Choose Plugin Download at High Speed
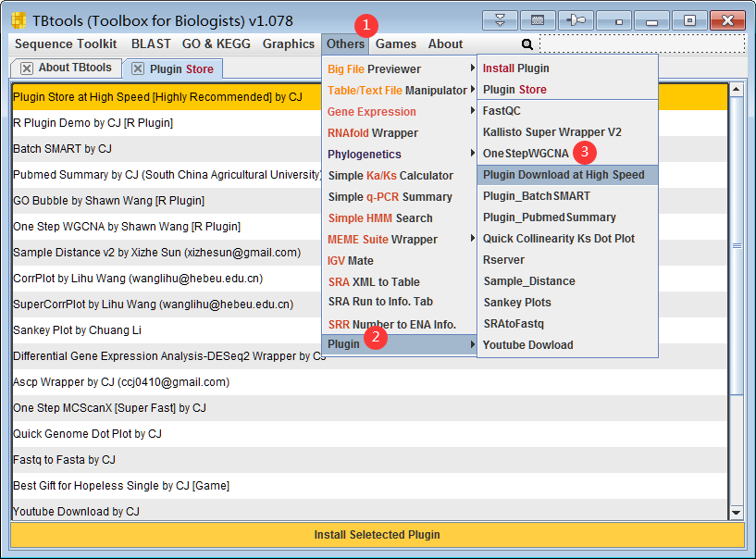756x559 pixels. [567, 175]
